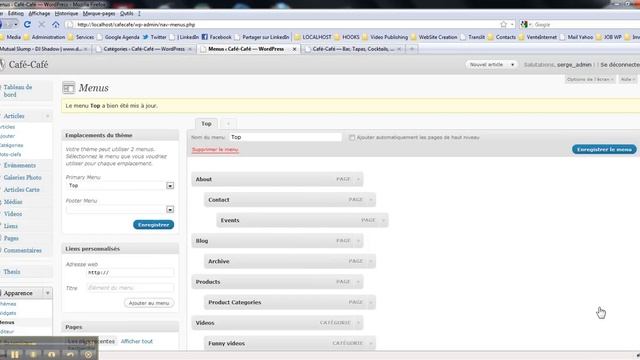
Task: Open the Google Agenda bookmark
Action: coord(118,37)
